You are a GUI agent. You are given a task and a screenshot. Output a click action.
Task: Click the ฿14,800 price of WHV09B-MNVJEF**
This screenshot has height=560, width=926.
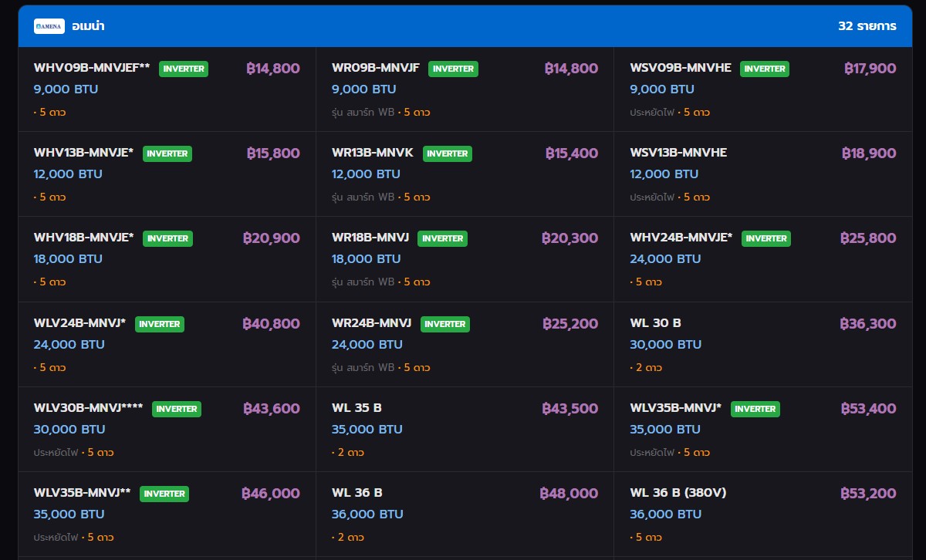tap(273, 69)
